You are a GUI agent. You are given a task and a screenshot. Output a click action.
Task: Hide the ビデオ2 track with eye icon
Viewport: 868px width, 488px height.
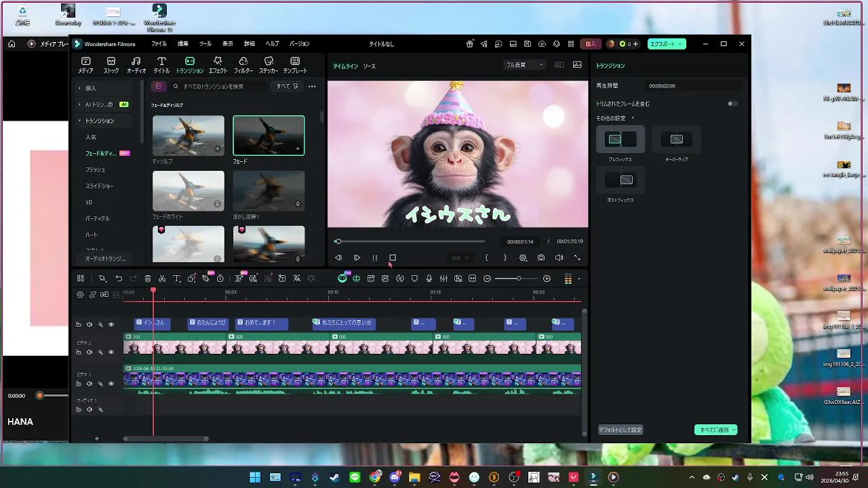[111, 352]
